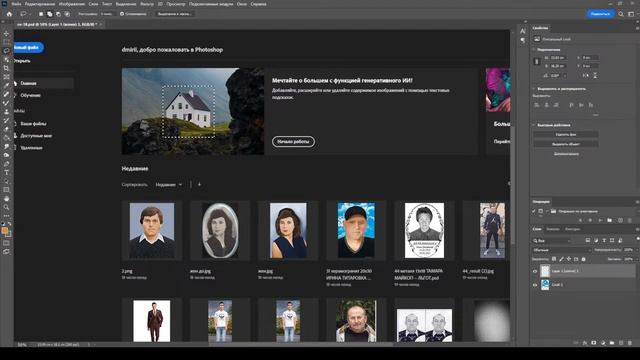Open the opacity dropdown arrow
640x360 pixels.
pos(636,250)
